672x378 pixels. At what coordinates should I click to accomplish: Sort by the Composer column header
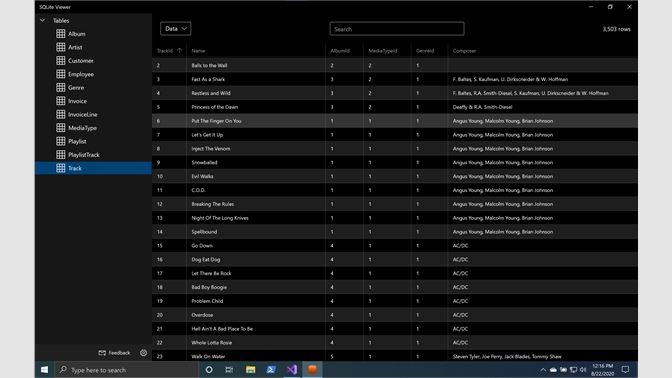pyautogui.click(x=464, y=51)
